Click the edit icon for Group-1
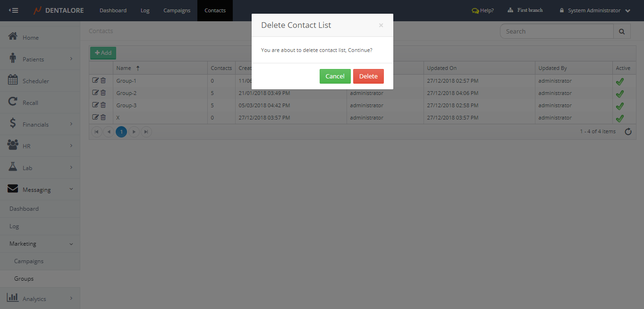The height and width of the screenshot is (309, 644). click(95, 81)
